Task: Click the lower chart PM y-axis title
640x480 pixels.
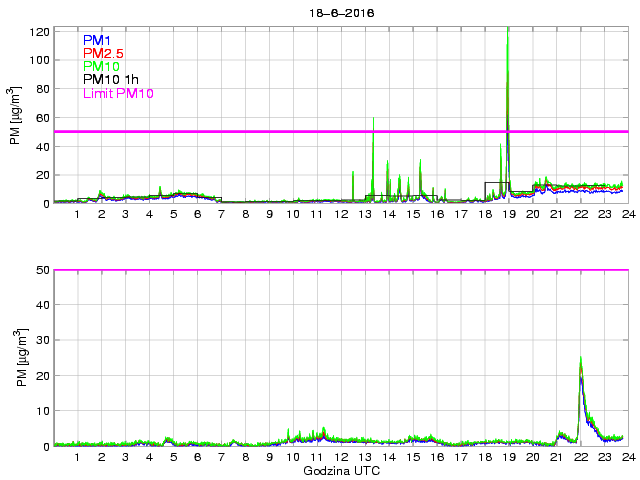Action: 21,358
